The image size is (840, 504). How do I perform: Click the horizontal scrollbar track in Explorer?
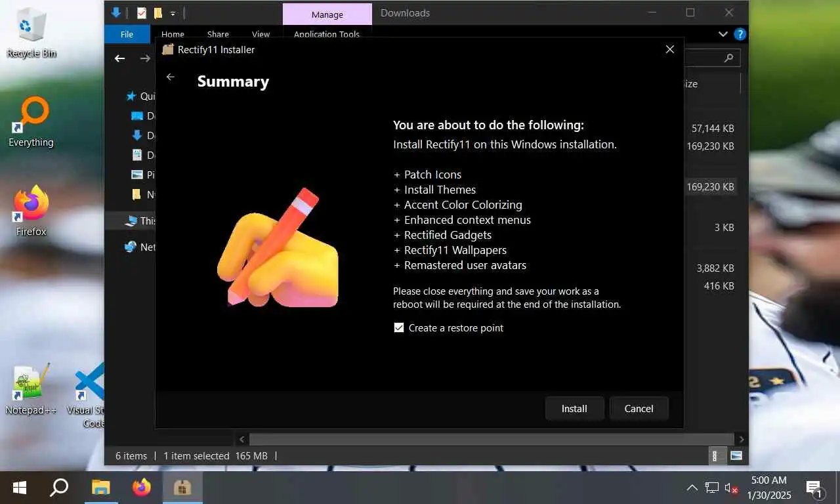492,439
